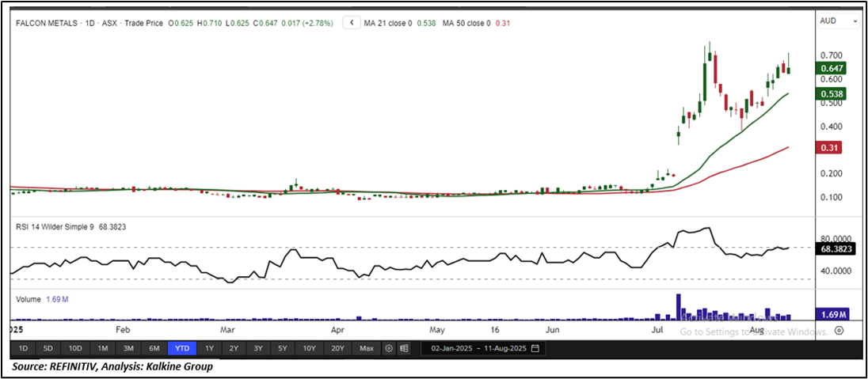Click the red MA 50 value 0.31 in legend
This screenshot has height=379, width=868.
click(502, 24)
